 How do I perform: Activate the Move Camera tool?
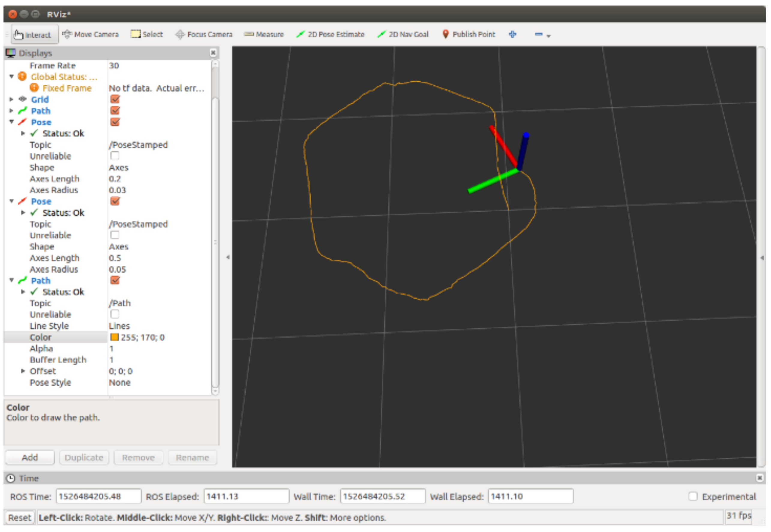coord(91,34)
